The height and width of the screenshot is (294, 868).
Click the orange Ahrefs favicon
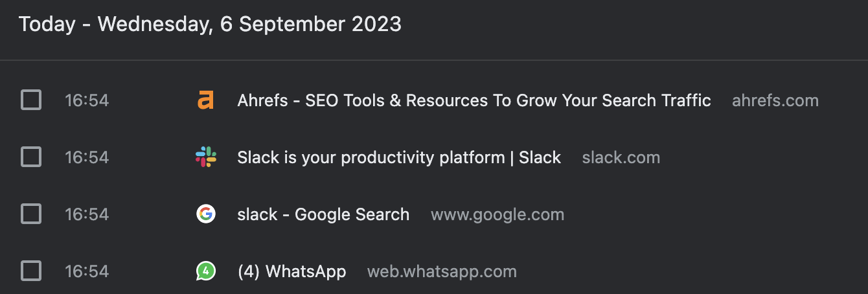[x=206, y=100]
